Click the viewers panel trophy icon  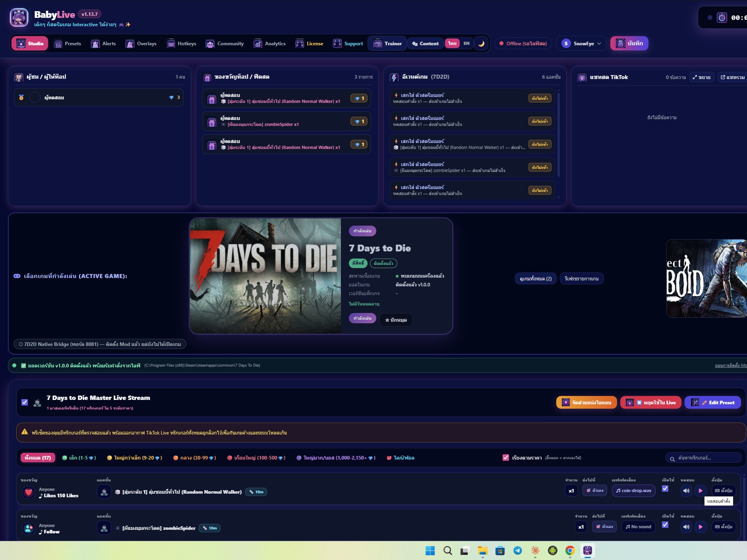pyautogui.click(x=19, y=77)
